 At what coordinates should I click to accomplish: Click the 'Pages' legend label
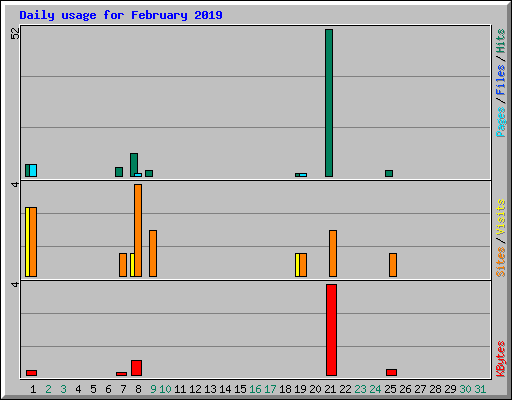pos(500,122)
